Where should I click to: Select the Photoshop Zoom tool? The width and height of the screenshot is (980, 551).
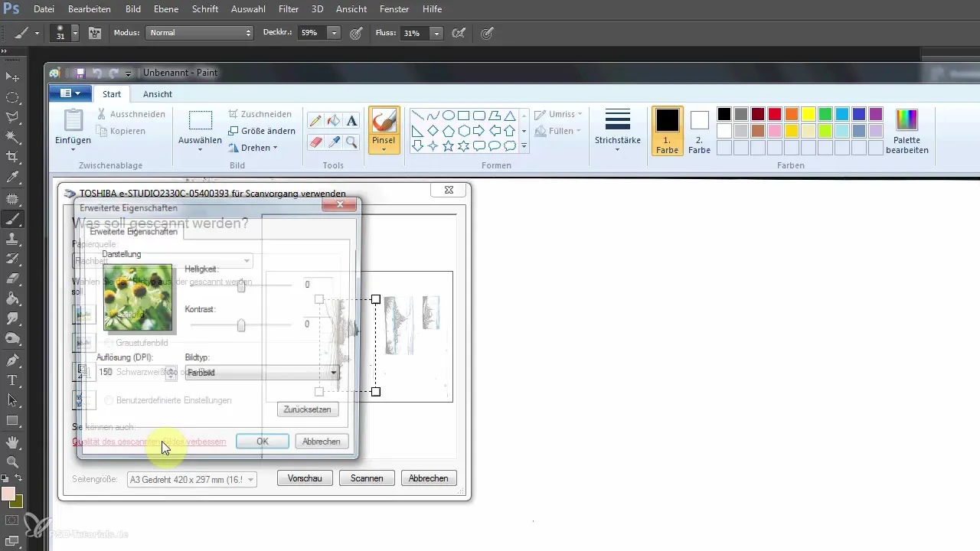(x=12, y=462)
